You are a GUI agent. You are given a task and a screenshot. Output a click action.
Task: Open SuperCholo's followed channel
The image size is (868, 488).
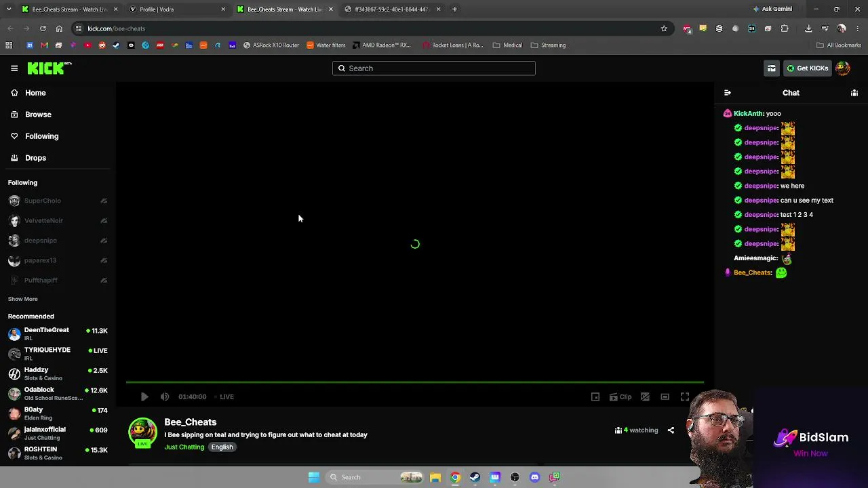pos(58,201)
